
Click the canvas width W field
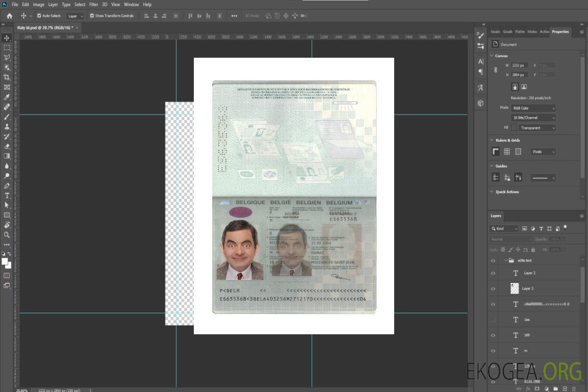coord(519,65)
